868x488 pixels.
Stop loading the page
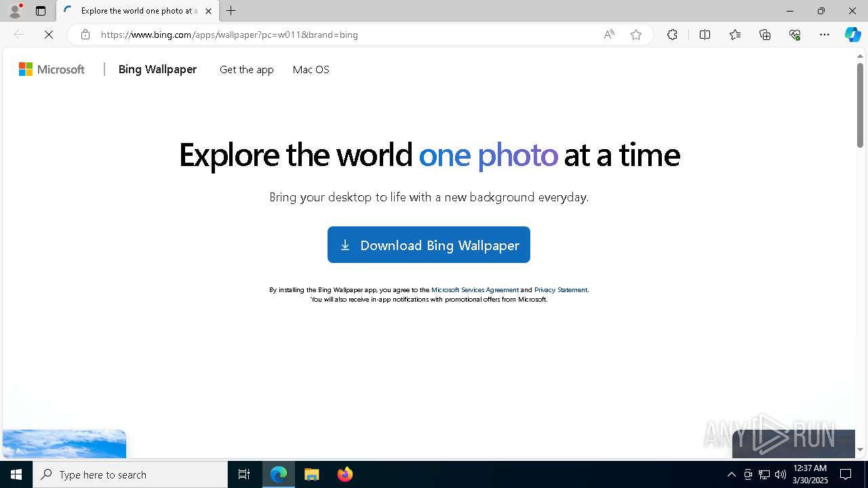[49, 35]
